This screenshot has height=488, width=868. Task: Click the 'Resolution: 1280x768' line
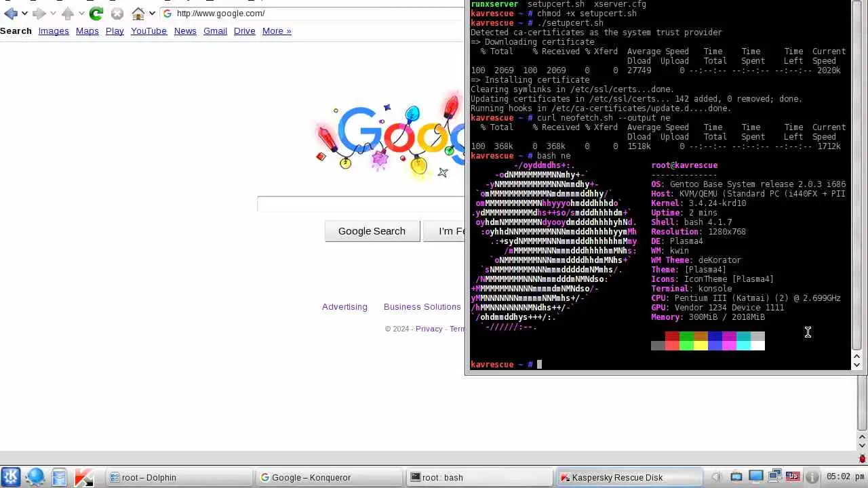pyautogui.click(x=698, y=232)
